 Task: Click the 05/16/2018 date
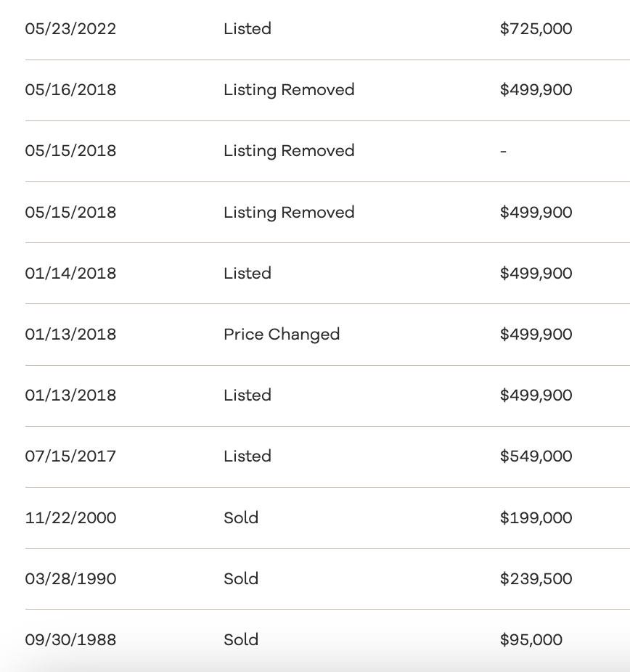click(70, 90)
